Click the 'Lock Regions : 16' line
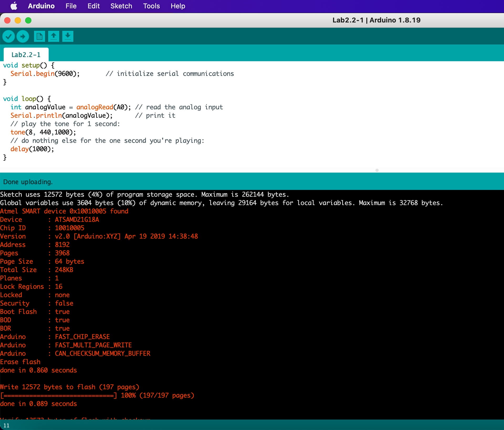Viewport: 504px width, 430px height. [31, 287]
